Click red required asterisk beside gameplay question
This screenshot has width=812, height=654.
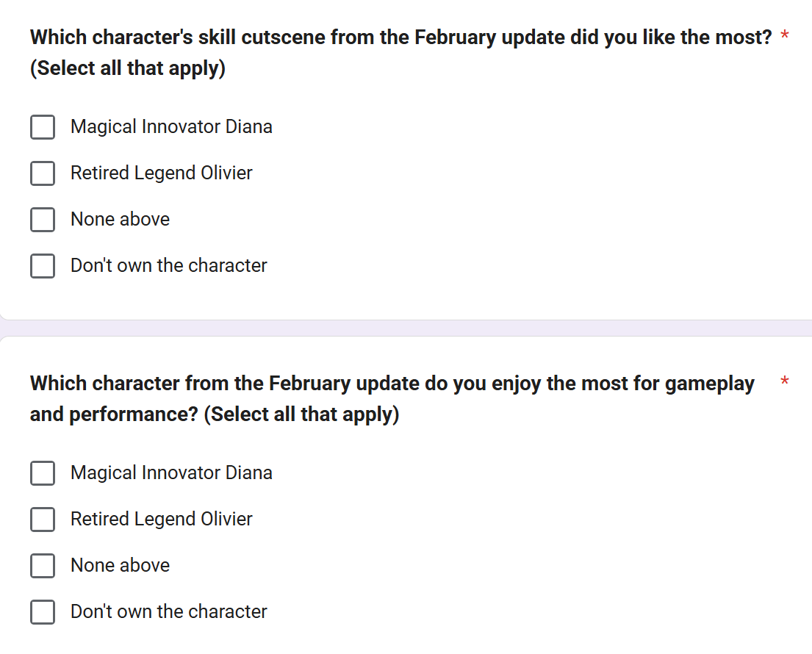click(x=785, y=381)
